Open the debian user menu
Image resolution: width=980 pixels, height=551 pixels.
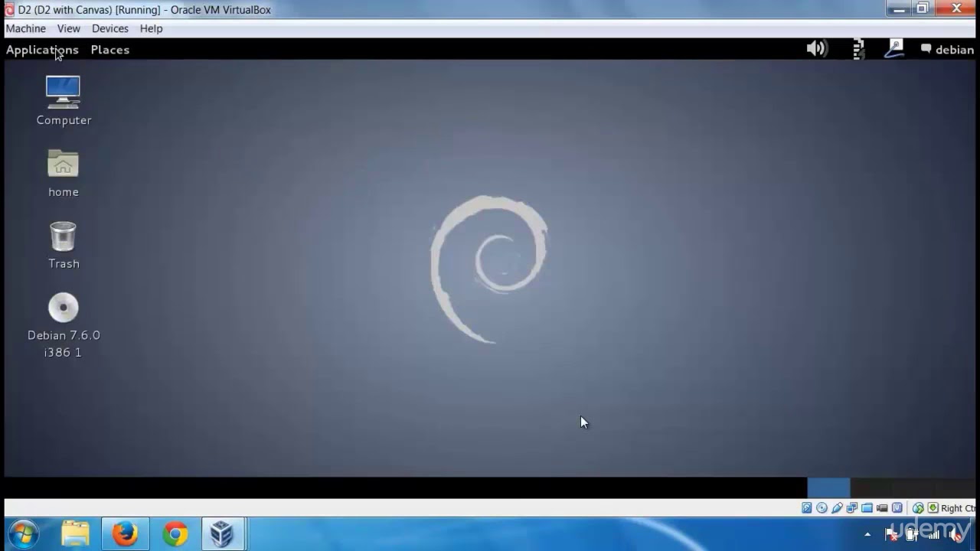pyautogui.click(x=947, y=50)
